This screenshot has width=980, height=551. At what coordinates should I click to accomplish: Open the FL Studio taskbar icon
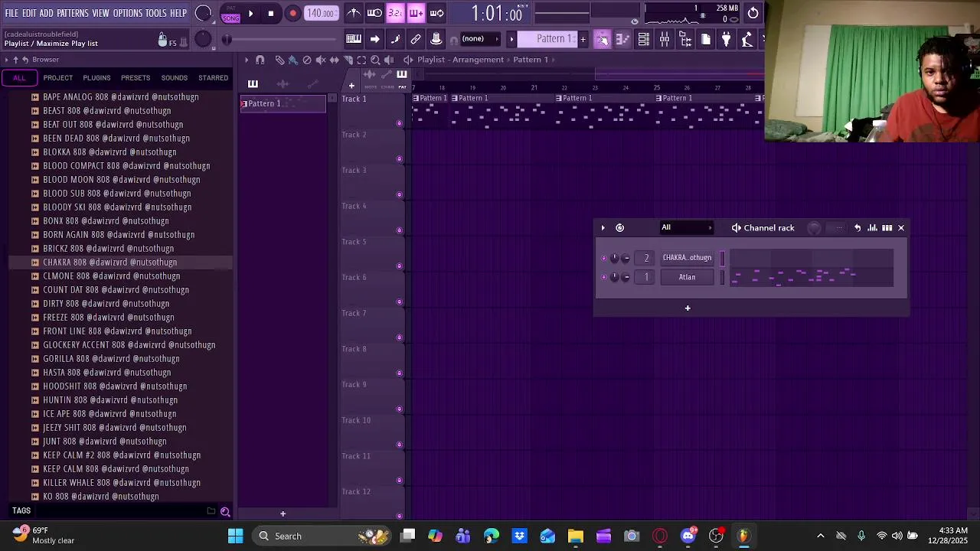(x=743, y=536)
